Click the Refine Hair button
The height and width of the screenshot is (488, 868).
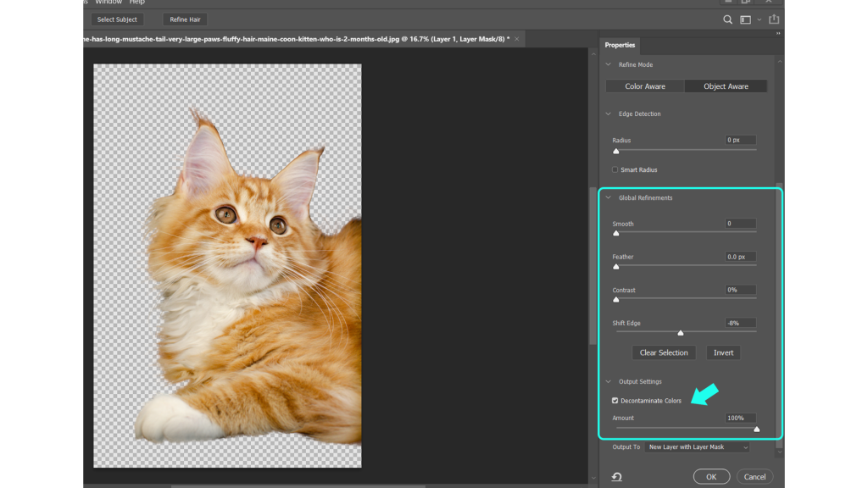pos(184,19)
